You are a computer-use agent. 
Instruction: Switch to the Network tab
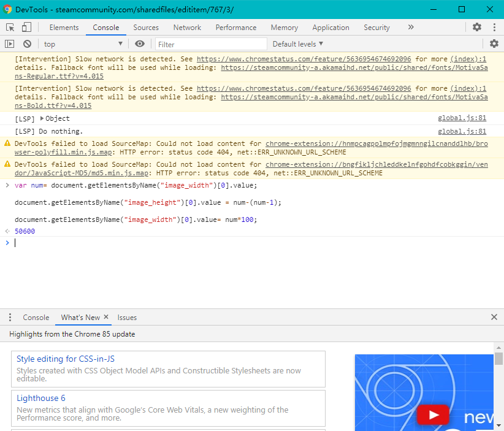187,28
